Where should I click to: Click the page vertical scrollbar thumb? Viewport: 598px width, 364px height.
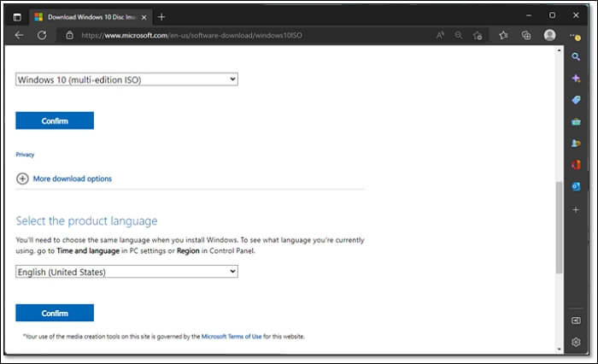pos(559,227)
